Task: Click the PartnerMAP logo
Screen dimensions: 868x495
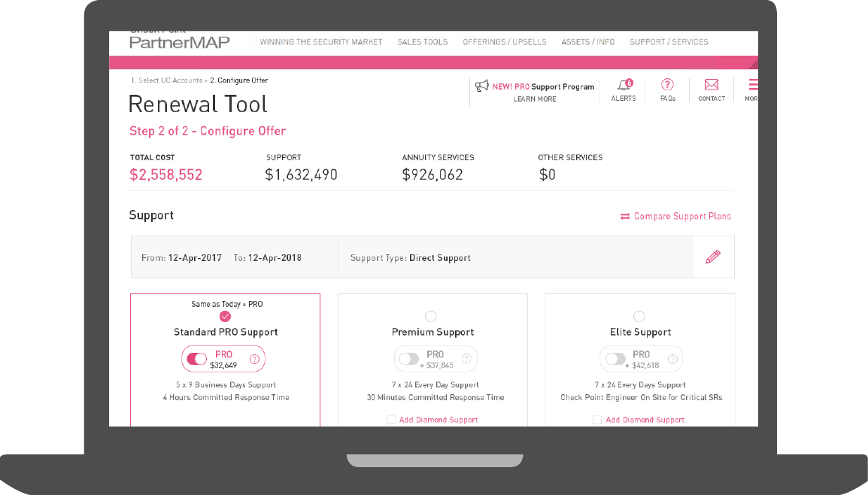Action: click(179, 41)
